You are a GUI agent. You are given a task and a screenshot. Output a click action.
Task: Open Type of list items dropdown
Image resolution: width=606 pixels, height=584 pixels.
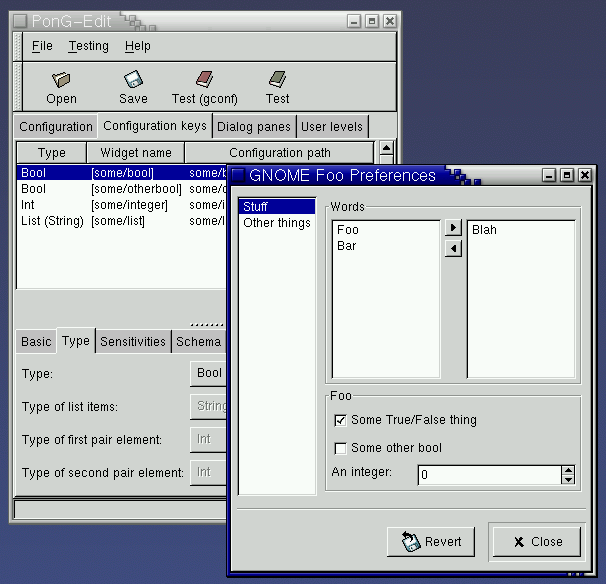click(208, 406)
